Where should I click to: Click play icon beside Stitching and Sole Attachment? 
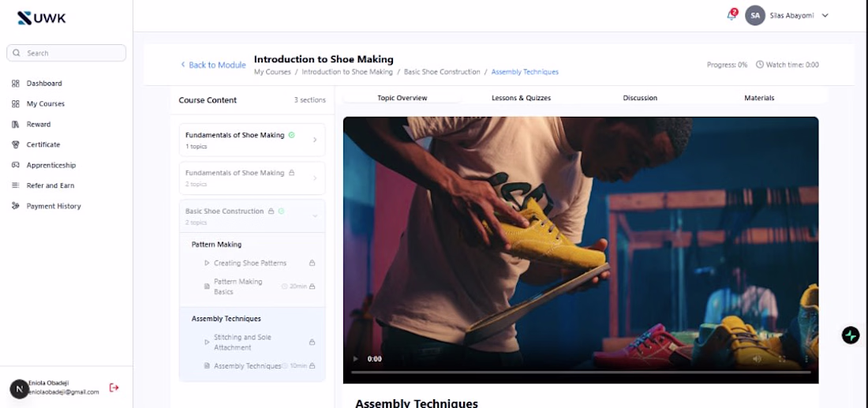(207, 342)
